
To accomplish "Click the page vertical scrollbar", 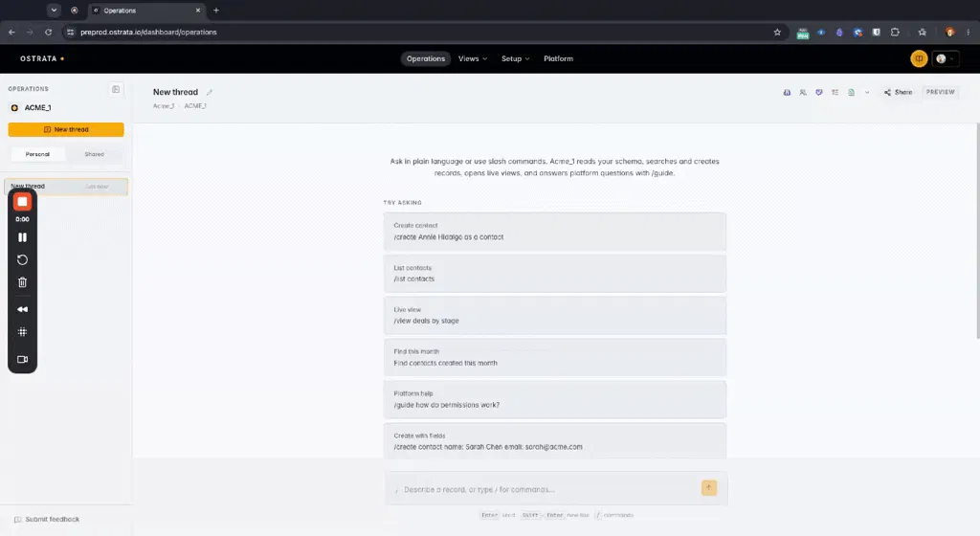I will [x=977, y=231].
